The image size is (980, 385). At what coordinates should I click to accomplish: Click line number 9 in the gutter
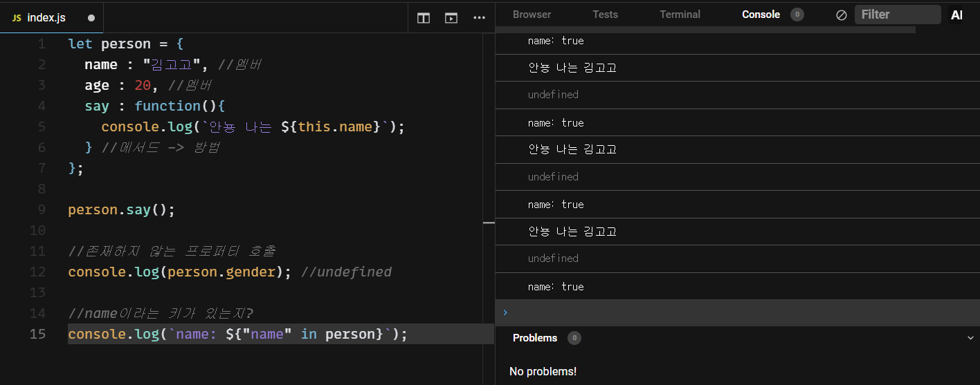42,209
